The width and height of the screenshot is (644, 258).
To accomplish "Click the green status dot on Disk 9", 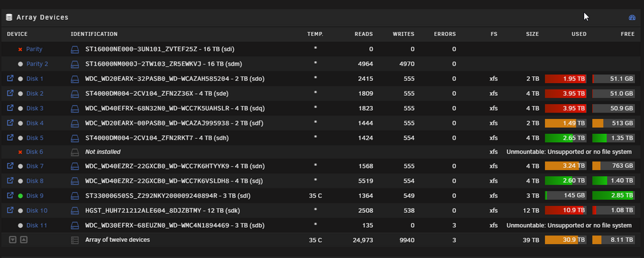I will 20,196.
